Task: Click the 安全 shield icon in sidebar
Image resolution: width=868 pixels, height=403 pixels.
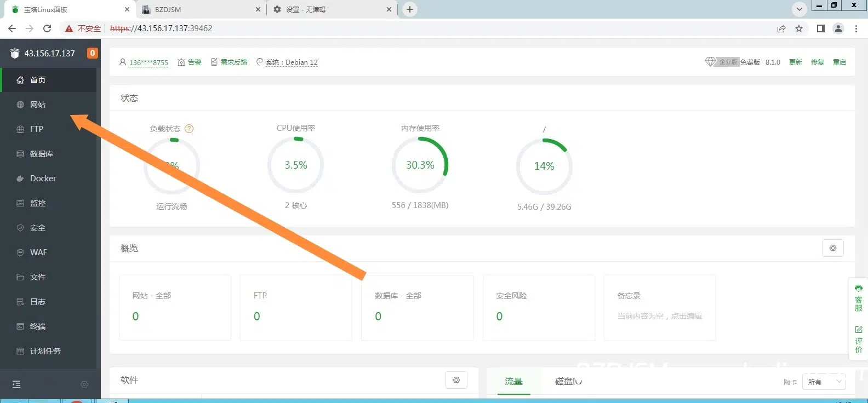Action: pos(20,228)
